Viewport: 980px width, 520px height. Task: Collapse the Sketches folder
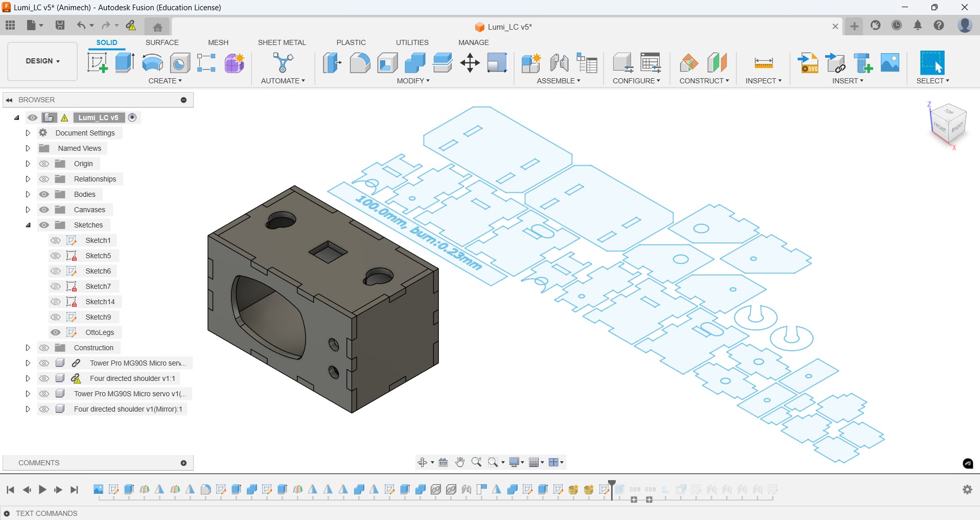[28, 225]
